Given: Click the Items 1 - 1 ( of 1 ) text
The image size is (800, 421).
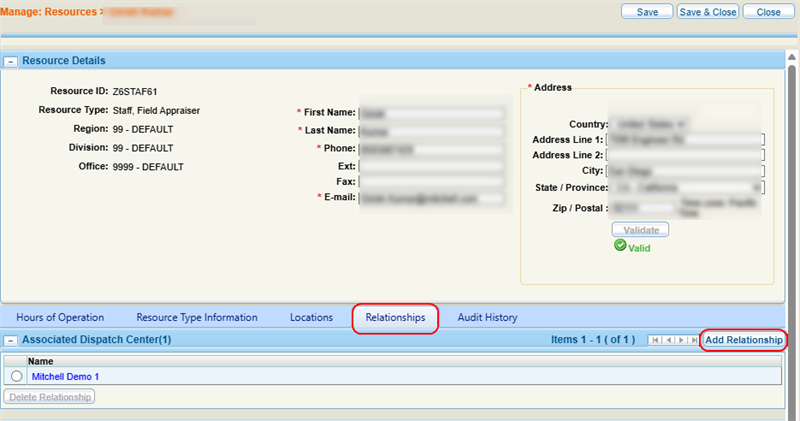Looking at the screenshot, I should (x=593, y=340).
